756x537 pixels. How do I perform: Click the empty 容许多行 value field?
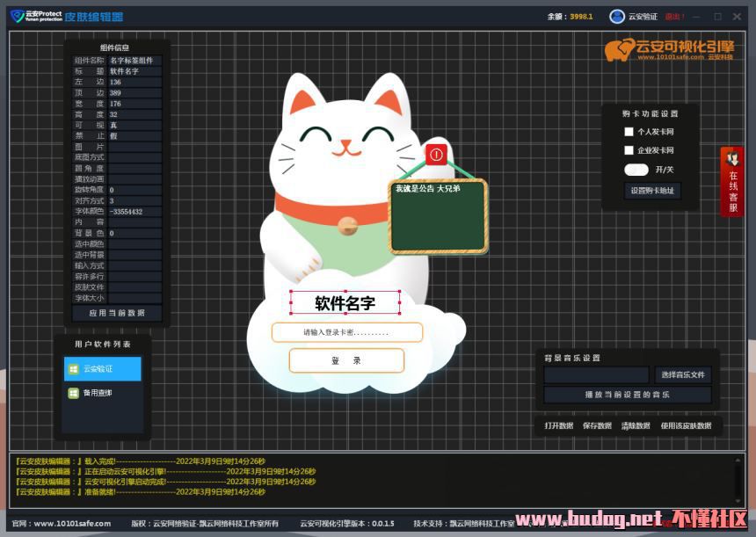click(x=135, y=276)
